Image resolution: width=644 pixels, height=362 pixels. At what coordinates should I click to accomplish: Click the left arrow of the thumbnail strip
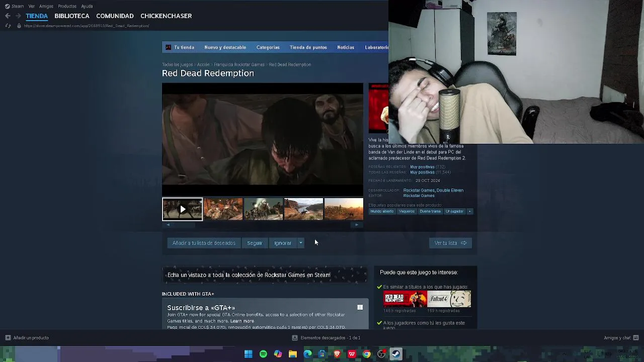point(168,225)
